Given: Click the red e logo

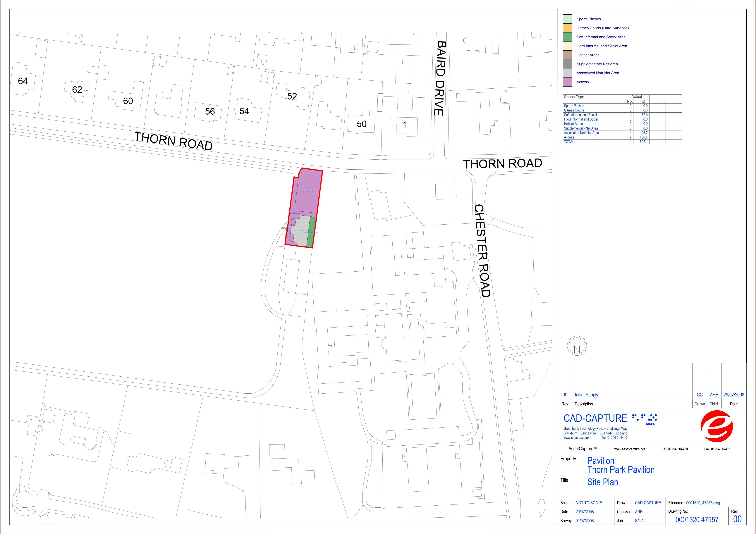Looking at the screenshot, I should [717, 426].
